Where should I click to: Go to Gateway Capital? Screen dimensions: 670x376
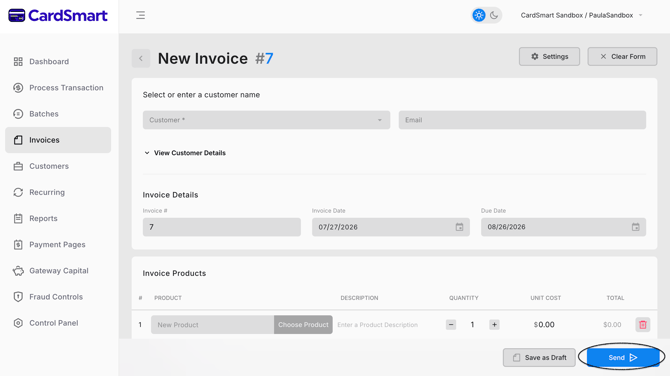(x=58, y=270)
